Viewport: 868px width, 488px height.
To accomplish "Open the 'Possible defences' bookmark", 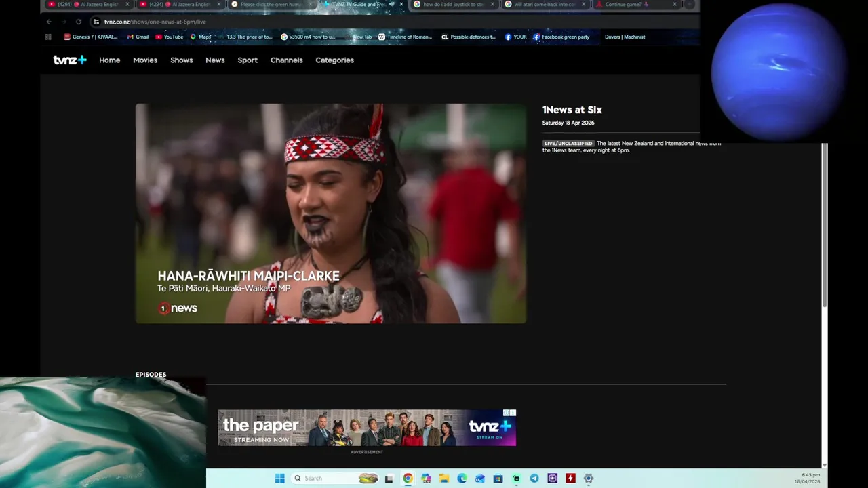I will [469, 37].
